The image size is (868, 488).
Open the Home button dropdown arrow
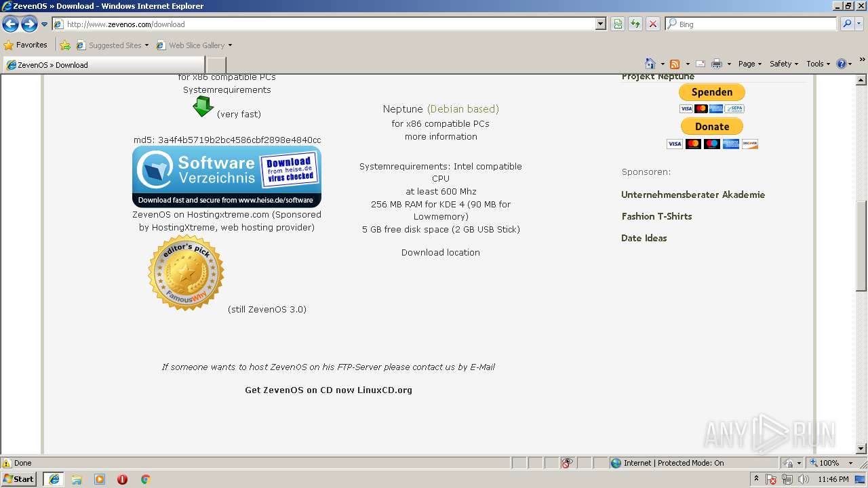coord(663,64)
